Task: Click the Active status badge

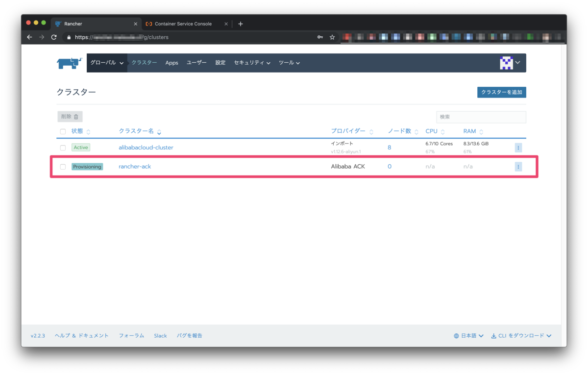Action: pos(81,148)
